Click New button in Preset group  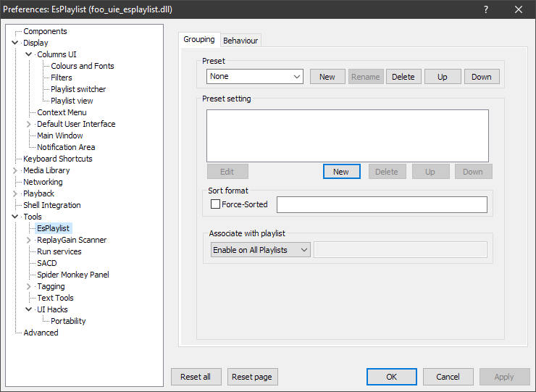point(327,77)
